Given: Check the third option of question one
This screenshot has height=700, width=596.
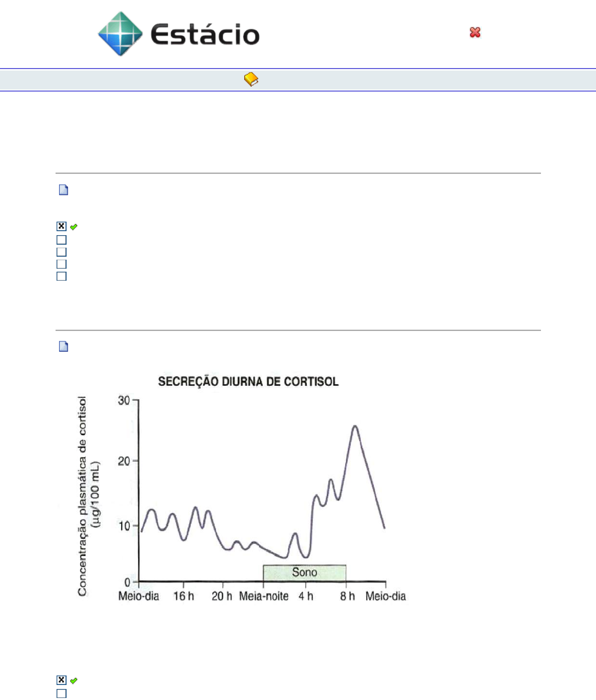Looking at the screenshot, I should click(62, 252).
